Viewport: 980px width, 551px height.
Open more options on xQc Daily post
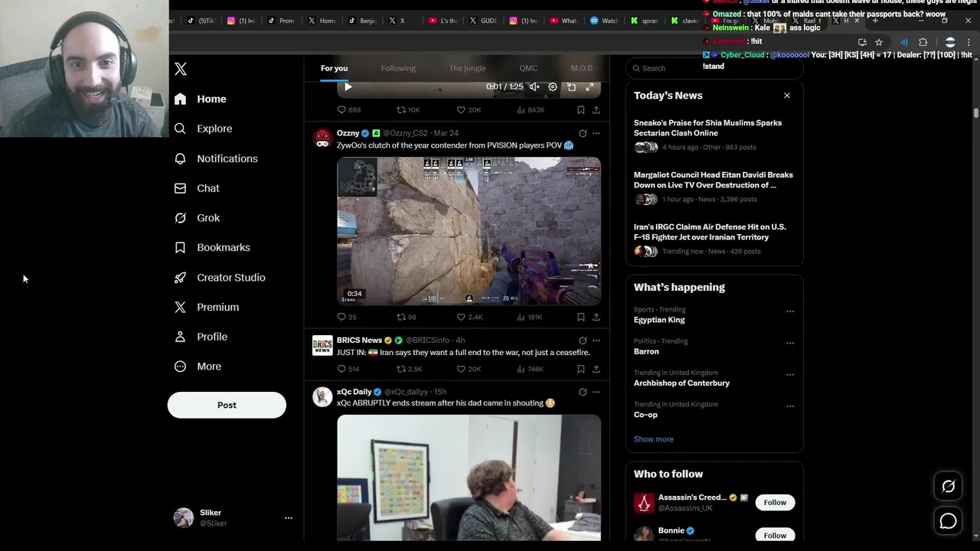[596, 392]
